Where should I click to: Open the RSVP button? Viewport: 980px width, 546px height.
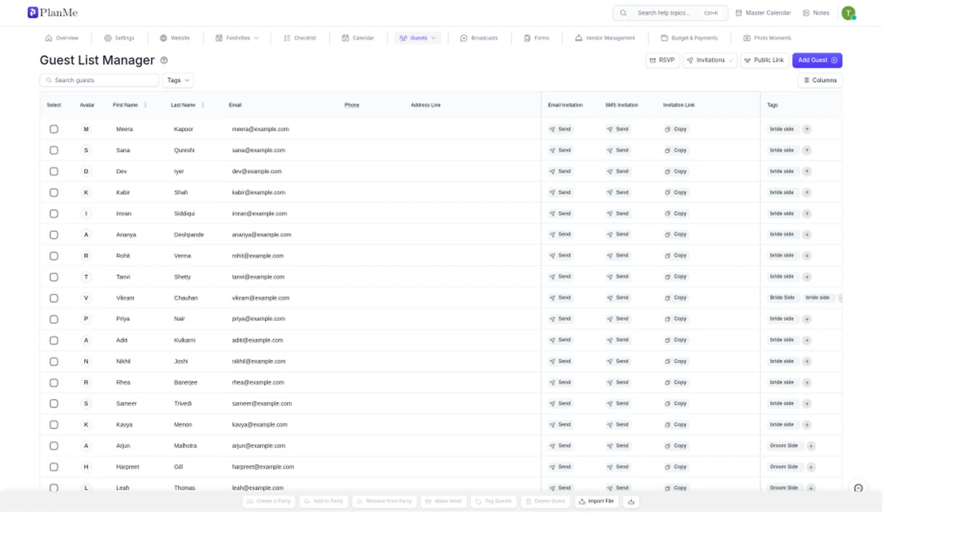[662, 60]
